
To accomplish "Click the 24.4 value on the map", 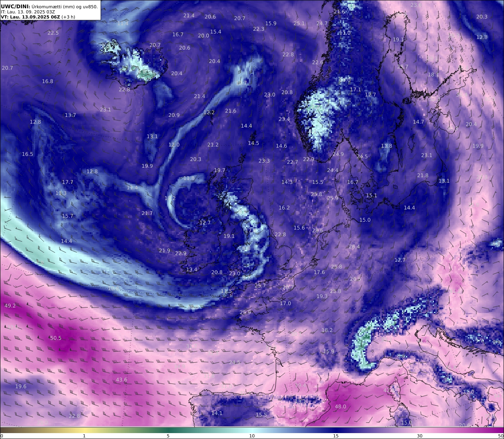I will tap(333, 170).
